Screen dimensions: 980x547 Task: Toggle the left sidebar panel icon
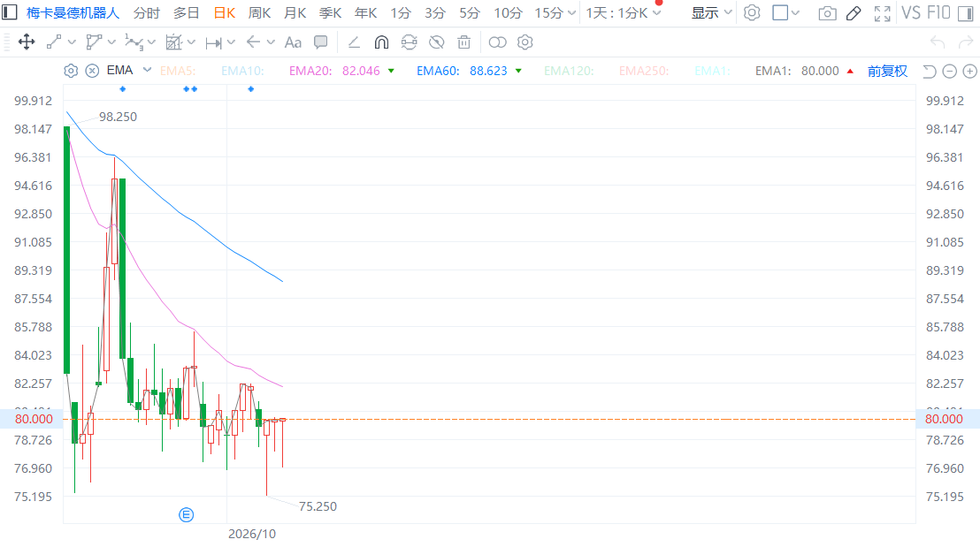coord(10,12)
